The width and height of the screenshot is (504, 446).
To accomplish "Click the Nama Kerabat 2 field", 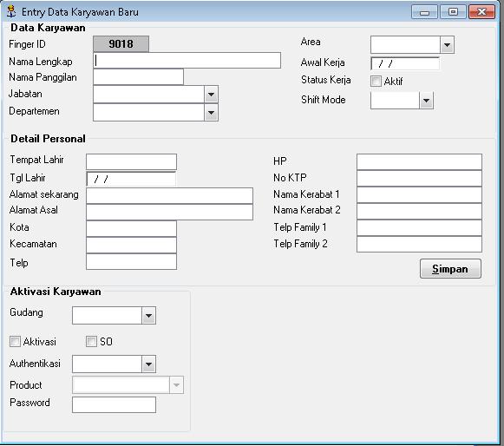I will click(x=419, y=211).
